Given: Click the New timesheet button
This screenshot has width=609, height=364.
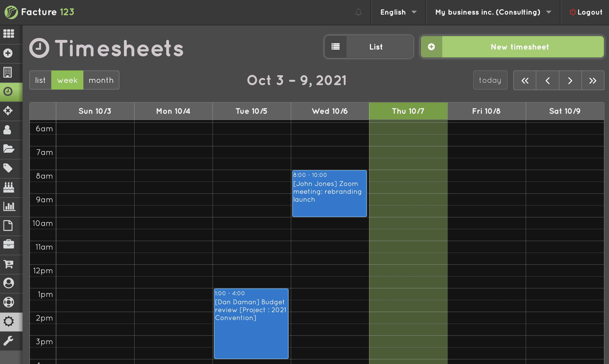Looking at the screenshot, I should tap(512, 47).
